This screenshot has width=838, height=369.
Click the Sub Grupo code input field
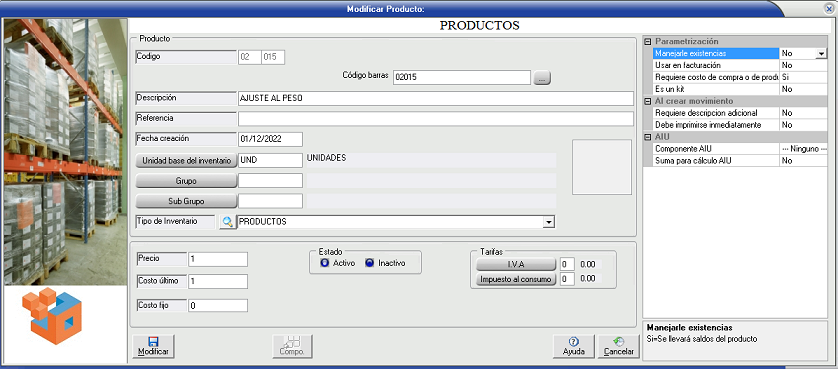point(270,201)
